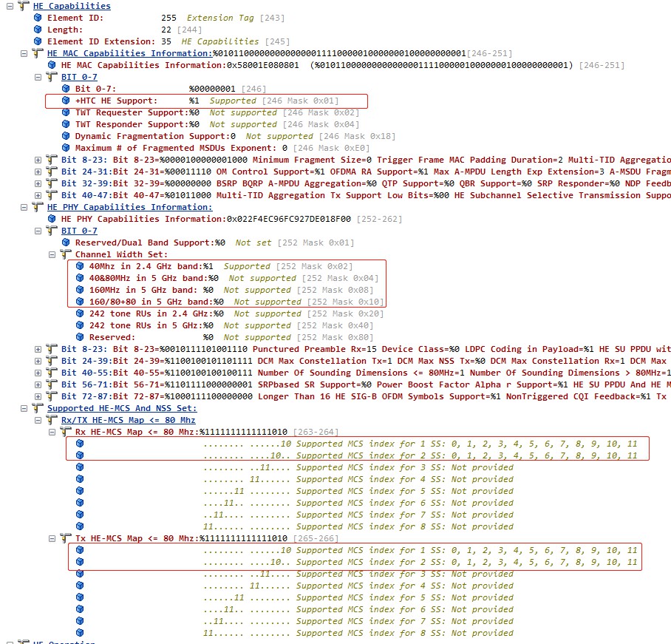Image resolution: width=671 pixels, height=644 pixels.
Task: Click the 160MHz in 5 GHz band icon
Action: coord(80,290)
